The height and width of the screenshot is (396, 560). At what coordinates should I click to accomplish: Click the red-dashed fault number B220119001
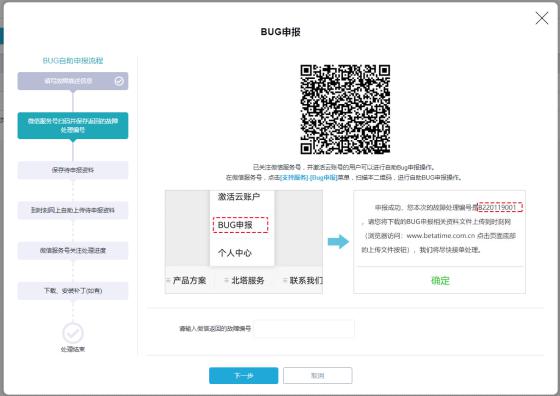click(x=500, y=207)
